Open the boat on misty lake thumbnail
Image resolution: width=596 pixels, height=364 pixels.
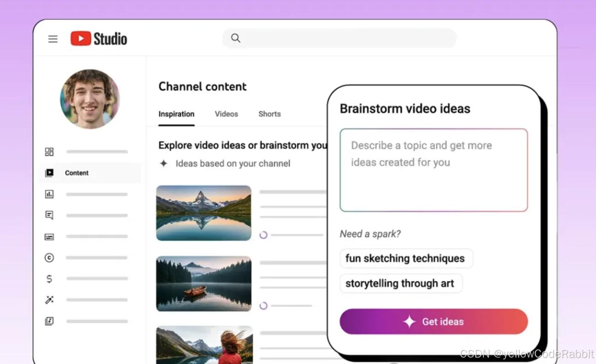point(204,284)
